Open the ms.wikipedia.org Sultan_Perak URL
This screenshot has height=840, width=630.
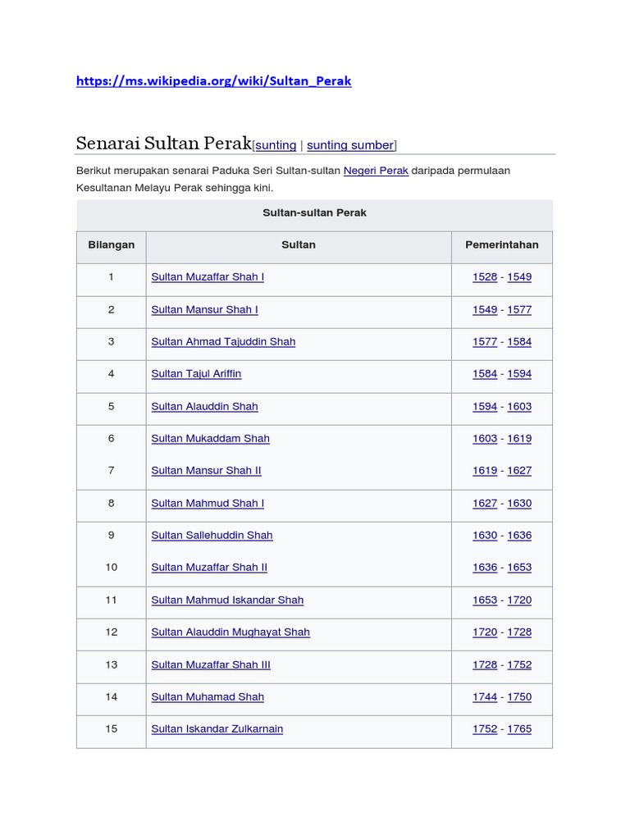tap(213, 80)
